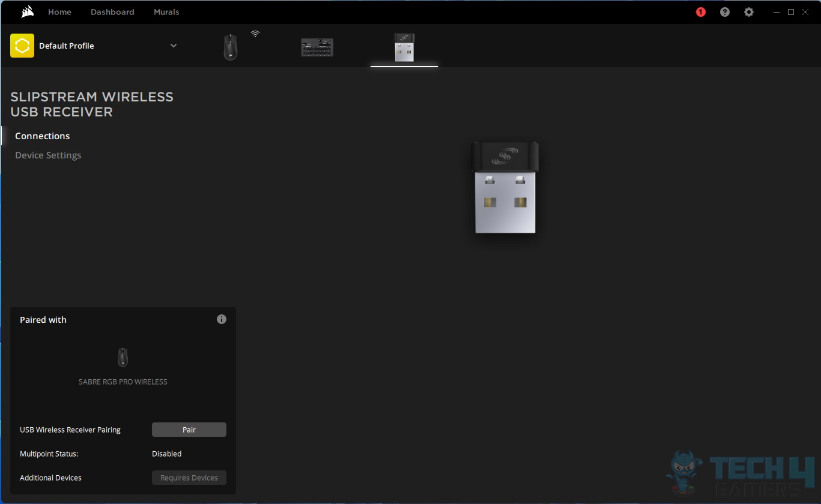Switch to the Dashboard tab

[112, 12]
